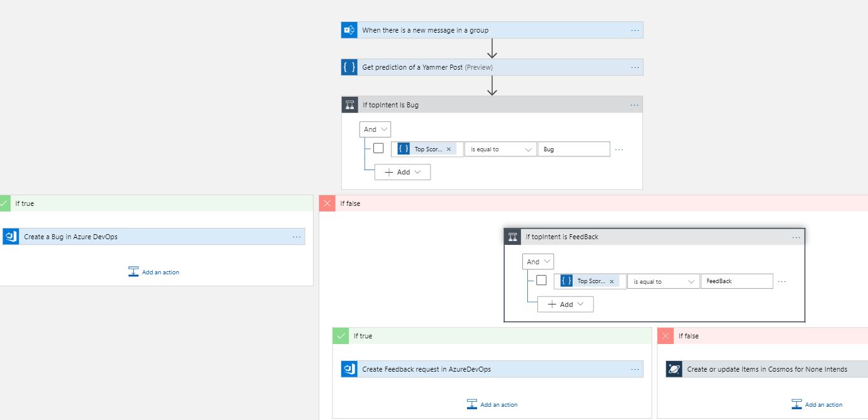Remove Top Score token in FeedBack condition
This screenshot has height=420, width=868.
pyautogui.click(x=612, y=281)
